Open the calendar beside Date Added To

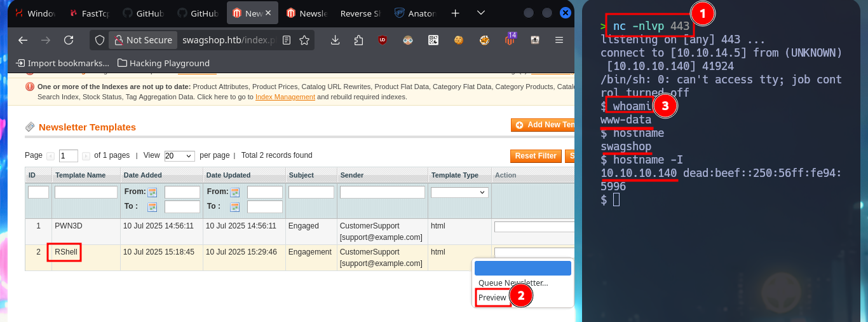153,207
